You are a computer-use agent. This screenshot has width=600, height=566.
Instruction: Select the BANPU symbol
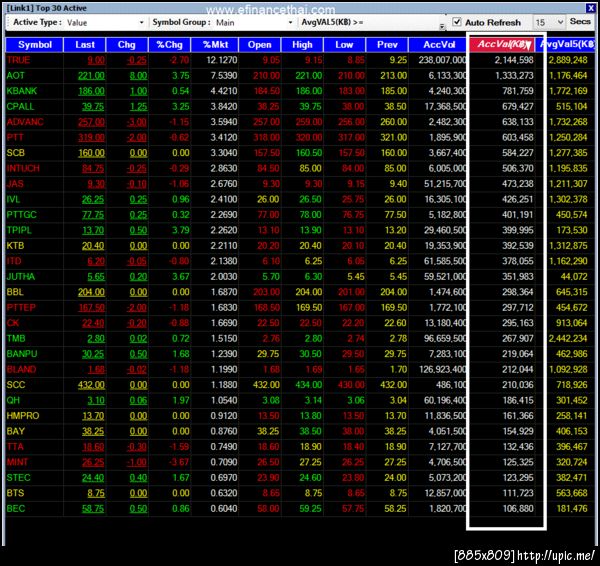click(x=22, y=354)
